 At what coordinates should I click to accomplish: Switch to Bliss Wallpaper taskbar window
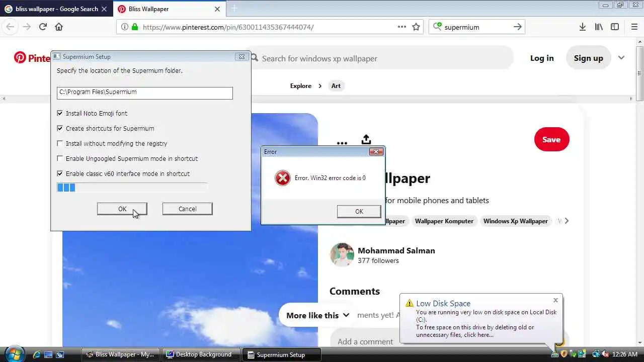[x=121, y=354]
